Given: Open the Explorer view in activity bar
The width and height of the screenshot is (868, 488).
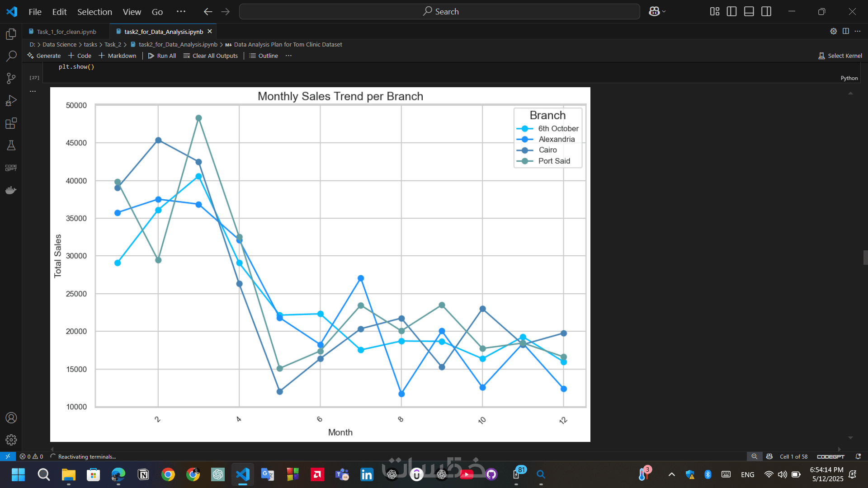Looking at the screenshot, I should point(11,34).
